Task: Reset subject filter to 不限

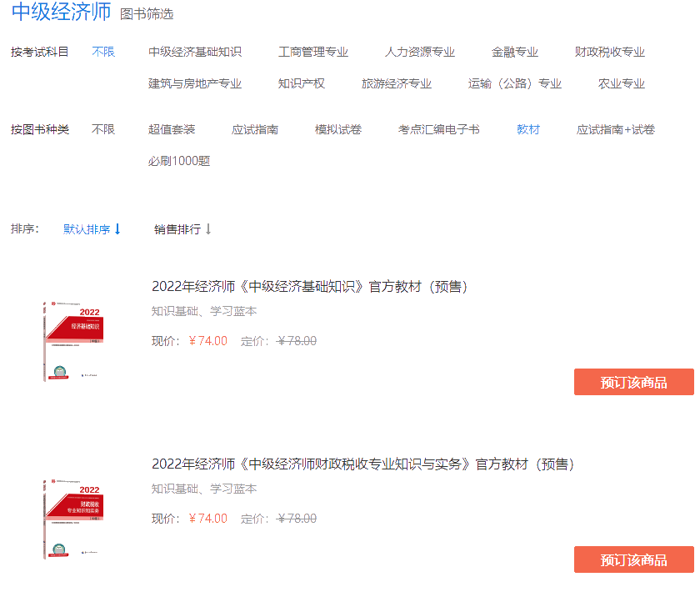Action: [x=102, y=51]
